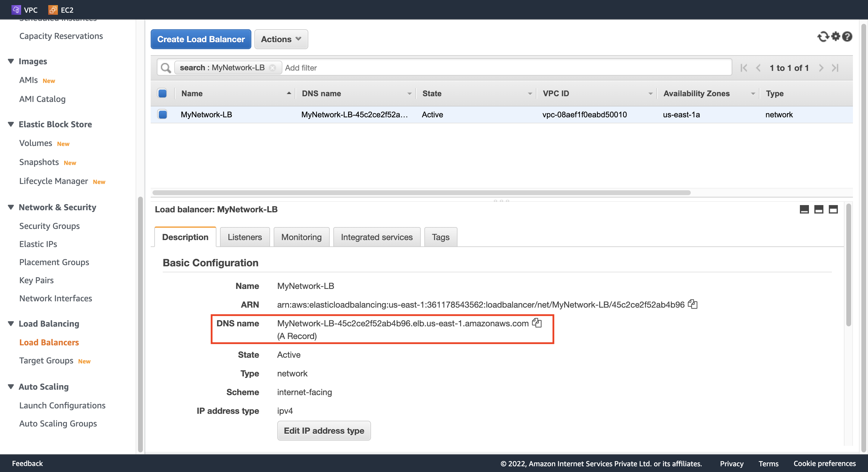Switch to the Listeners tab
The image size is (868, 472).
point(245,237)
